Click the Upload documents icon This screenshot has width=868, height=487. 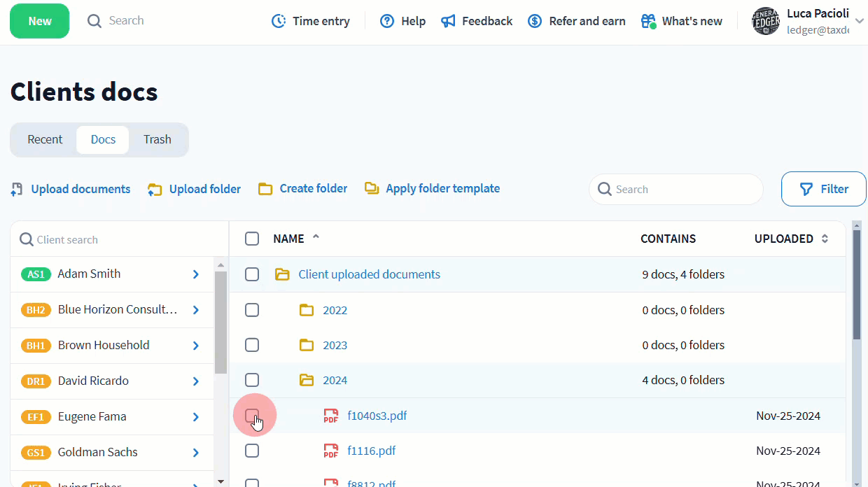click(17, 189)
